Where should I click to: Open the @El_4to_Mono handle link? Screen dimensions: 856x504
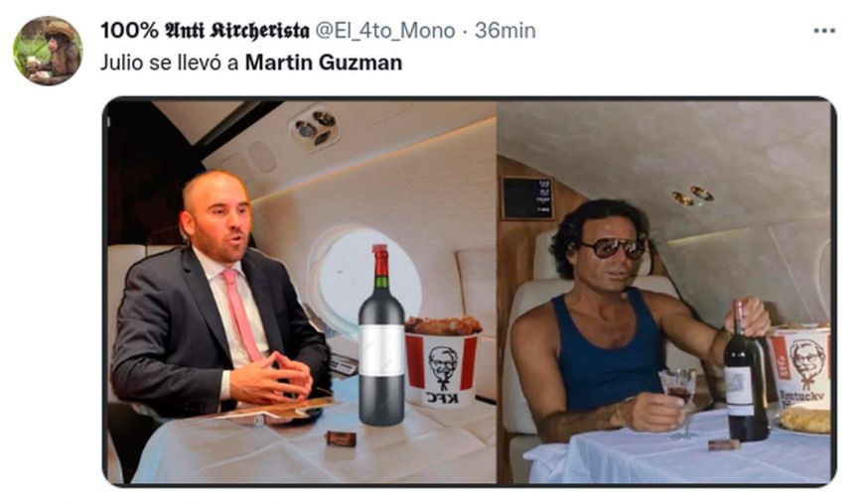[385, 31]
